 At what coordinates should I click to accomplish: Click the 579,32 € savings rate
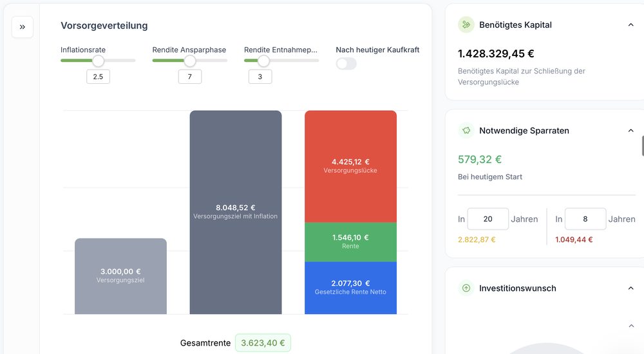pyautogui.click(x=480, y=159)
